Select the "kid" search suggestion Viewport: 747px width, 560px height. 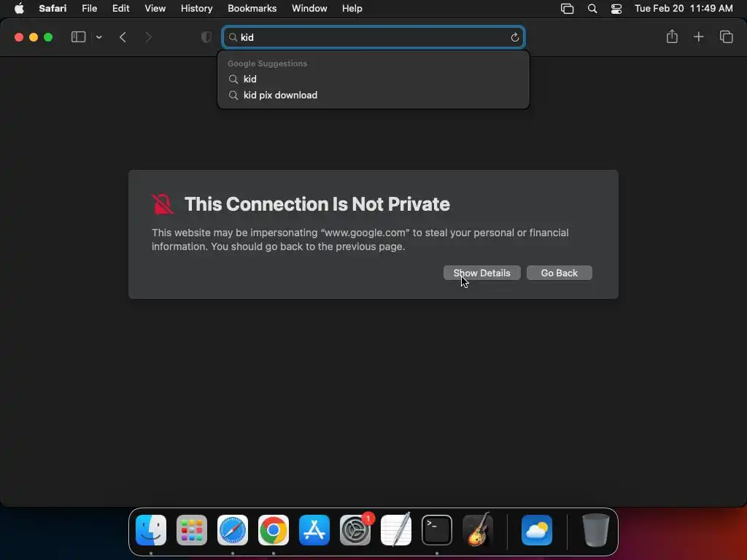pyautogui.click(x=373, y=79)
